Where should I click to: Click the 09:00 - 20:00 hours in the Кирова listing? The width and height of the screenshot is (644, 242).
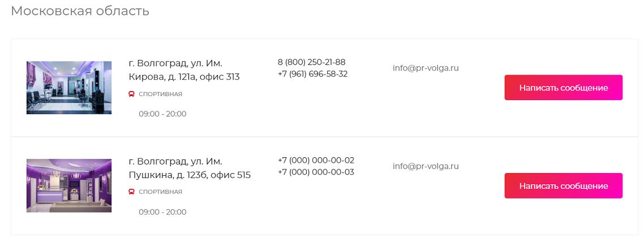[x=162, y=114]
